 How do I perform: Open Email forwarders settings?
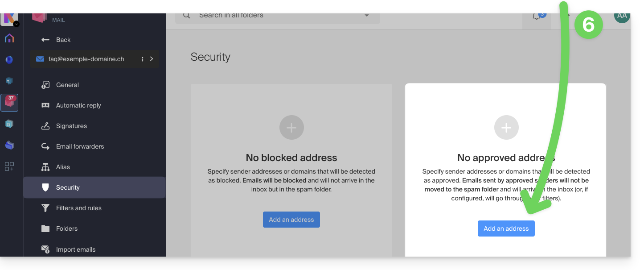[x=80, y=146]
